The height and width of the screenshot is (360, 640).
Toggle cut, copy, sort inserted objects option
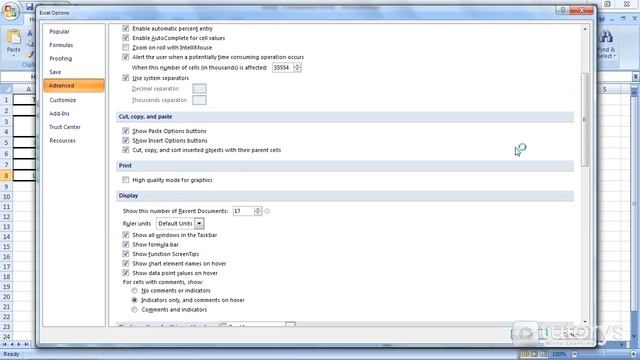click(x=126, y=150)
